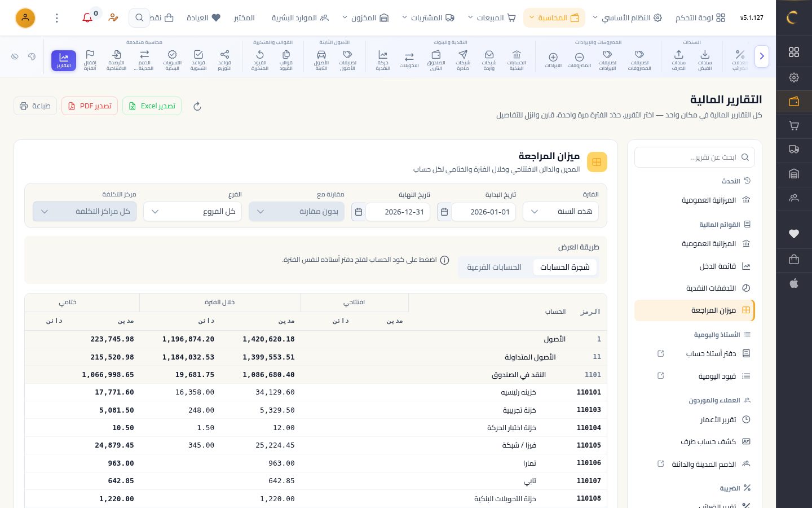The image size is (812, 508).
Task: Open account code 110101 ledger
Action: (589, 392)
